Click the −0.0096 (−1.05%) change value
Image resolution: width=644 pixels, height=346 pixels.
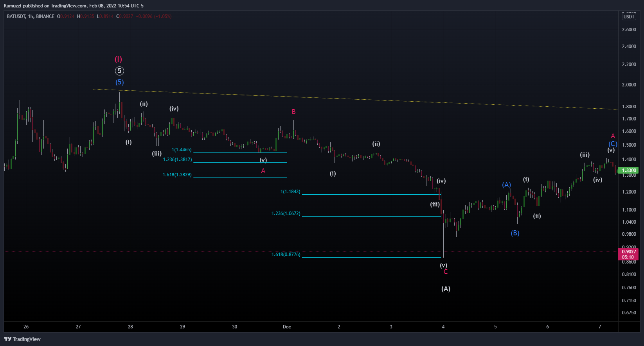(154, 16)
